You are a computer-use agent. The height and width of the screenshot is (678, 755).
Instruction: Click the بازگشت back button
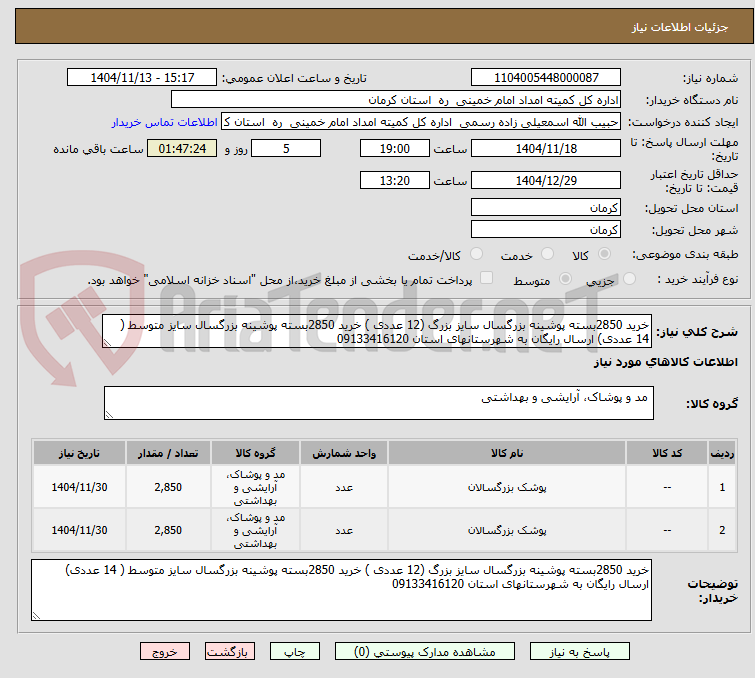point(230,652)
